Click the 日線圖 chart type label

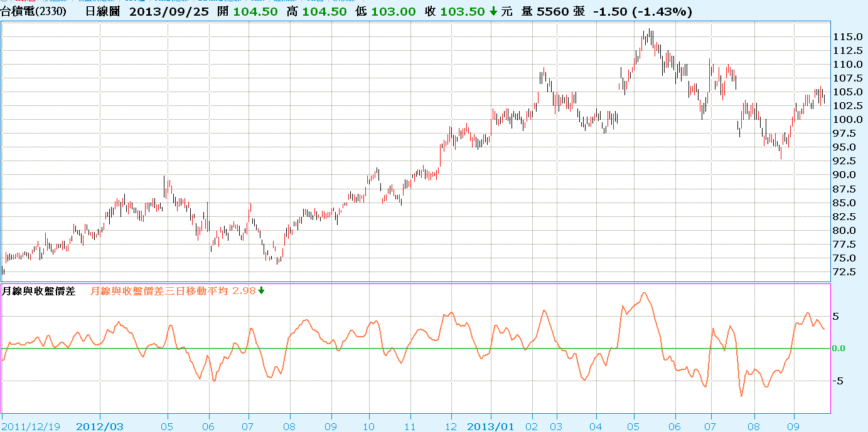click(x=102, y=11)
